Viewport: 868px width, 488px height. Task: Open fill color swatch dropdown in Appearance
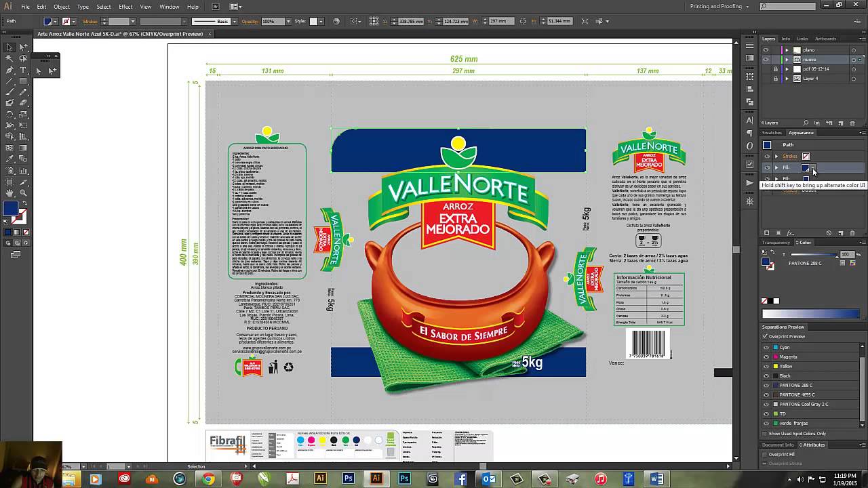click(x=812, y=167)
